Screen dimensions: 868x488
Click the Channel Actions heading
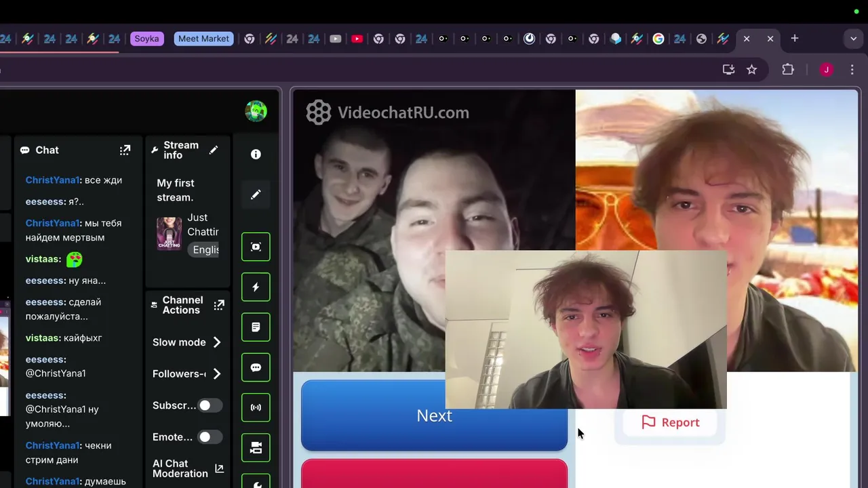point(182,305)
